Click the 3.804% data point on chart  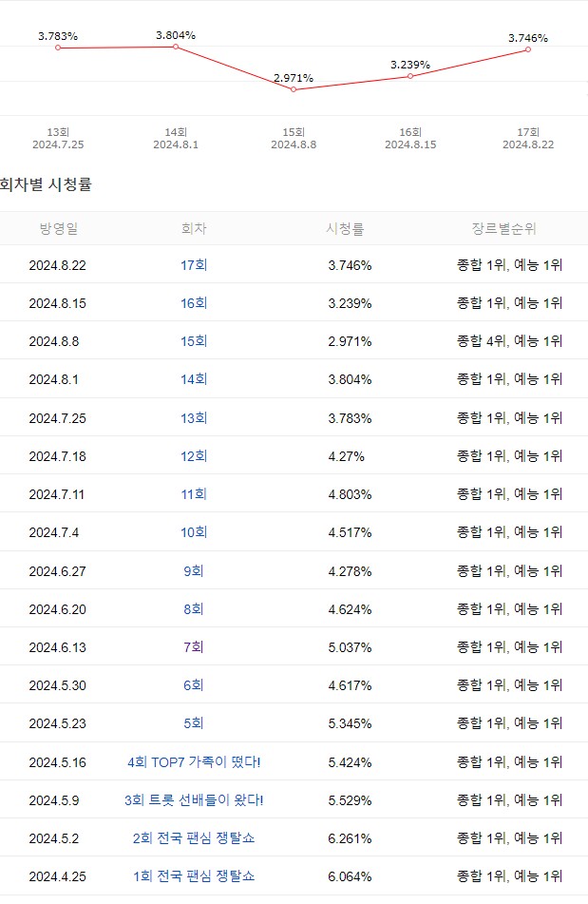[x=176, y=47]
